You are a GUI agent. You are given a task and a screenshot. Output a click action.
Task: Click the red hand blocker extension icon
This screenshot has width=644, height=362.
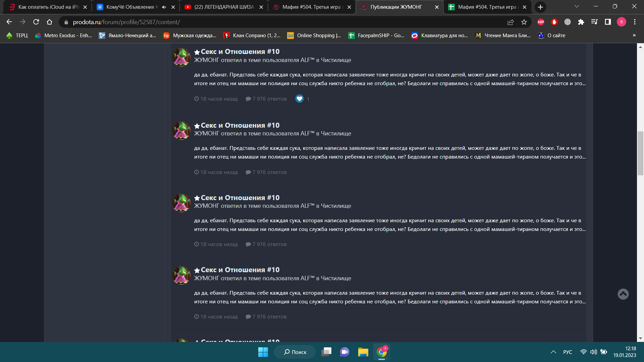coord(554,22)
